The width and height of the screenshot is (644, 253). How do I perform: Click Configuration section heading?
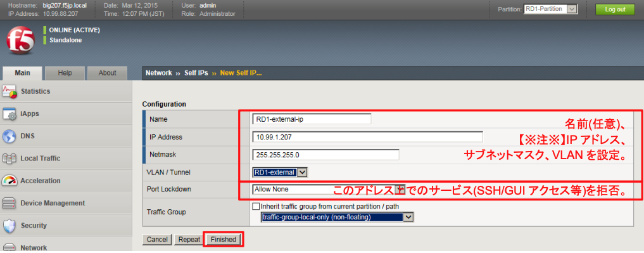click(x=164, y=104)
